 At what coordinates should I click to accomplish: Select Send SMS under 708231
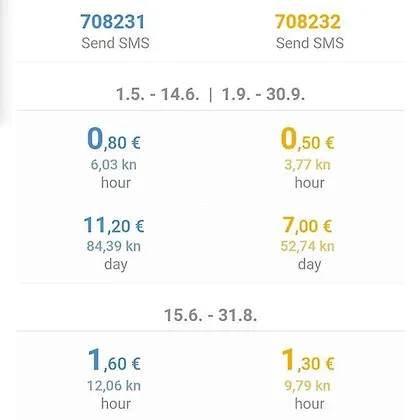[115, 43]
